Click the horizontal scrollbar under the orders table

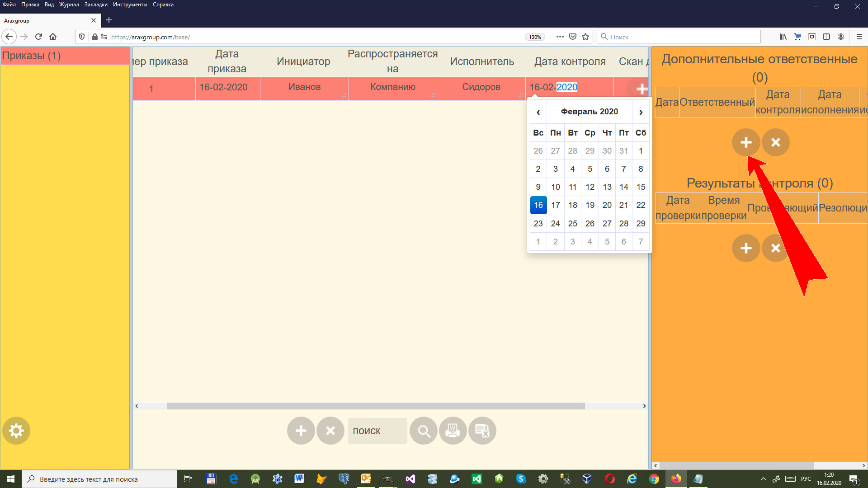375,406
